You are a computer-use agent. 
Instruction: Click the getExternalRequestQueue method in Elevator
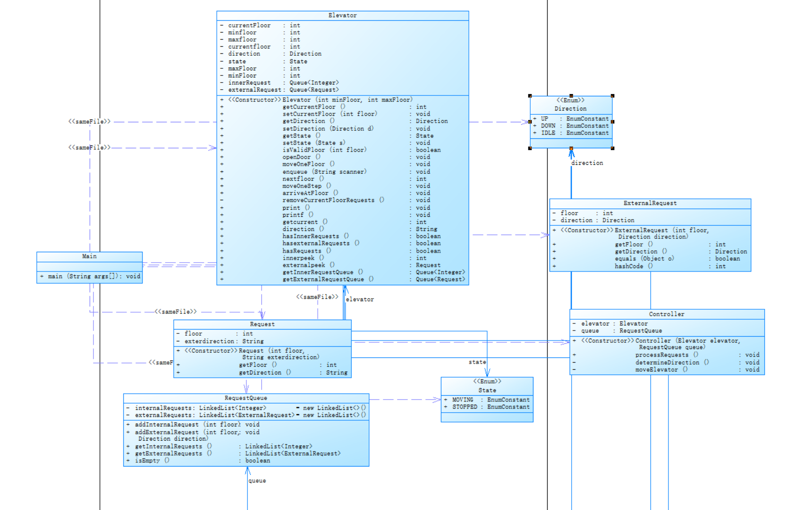point(342,280)
